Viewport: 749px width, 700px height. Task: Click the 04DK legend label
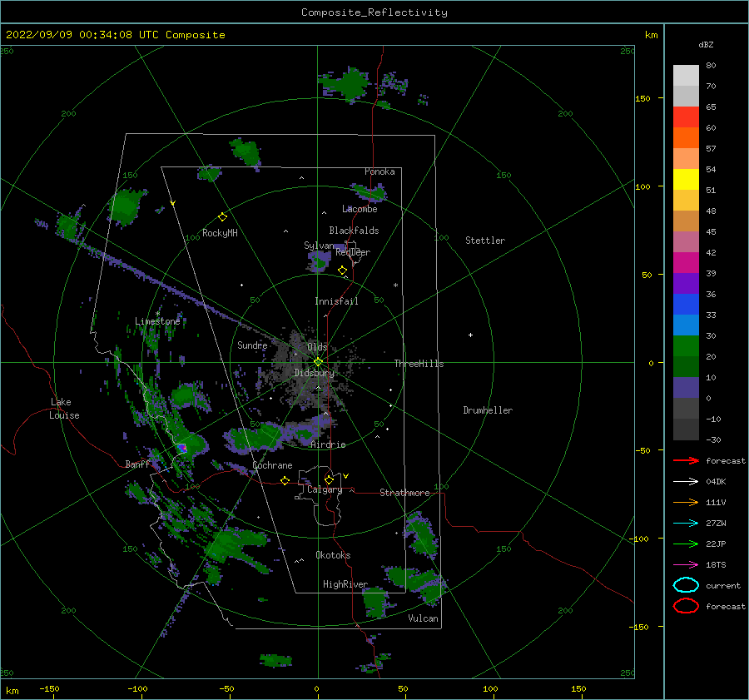click(x=716, y=482)
